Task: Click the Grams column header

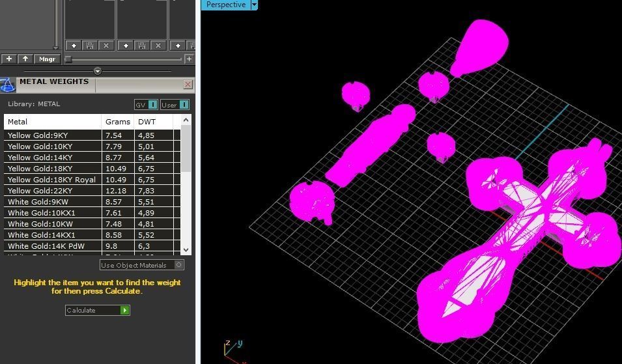Action: coord(118,122)
